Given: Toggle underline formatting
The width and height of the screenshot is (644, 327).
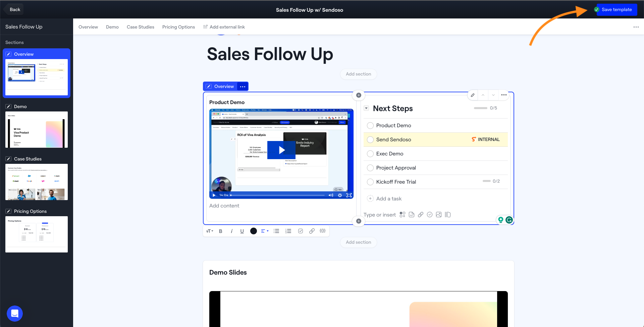Looking at the screenshot, I should (x=242, y=231).
